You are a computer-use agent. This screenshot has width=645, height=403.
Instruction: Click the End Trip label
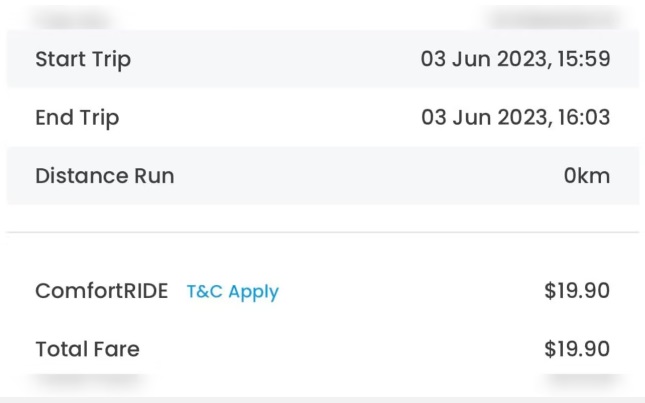coord(77,118)
